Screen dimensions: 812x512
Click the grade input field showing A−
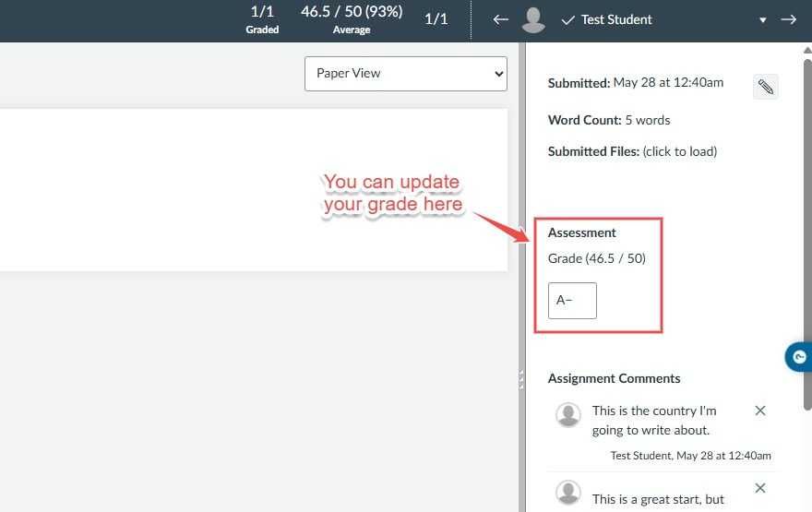[572, 300]
